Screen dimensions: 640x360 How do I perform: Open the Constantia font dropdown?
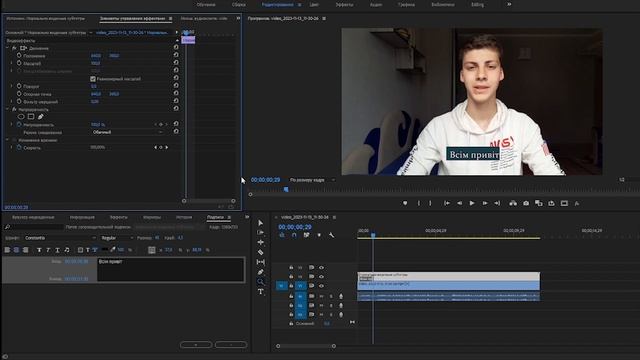[x=60, y=238]
